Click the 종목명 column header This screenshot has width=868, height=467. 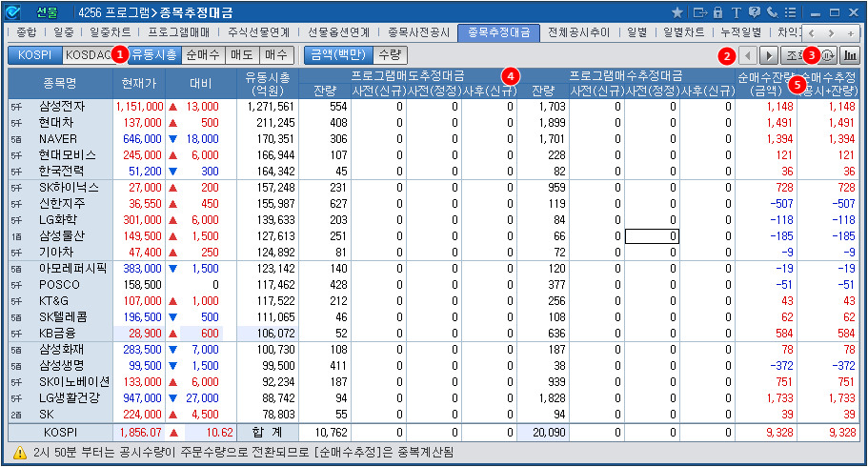[60, 84]
